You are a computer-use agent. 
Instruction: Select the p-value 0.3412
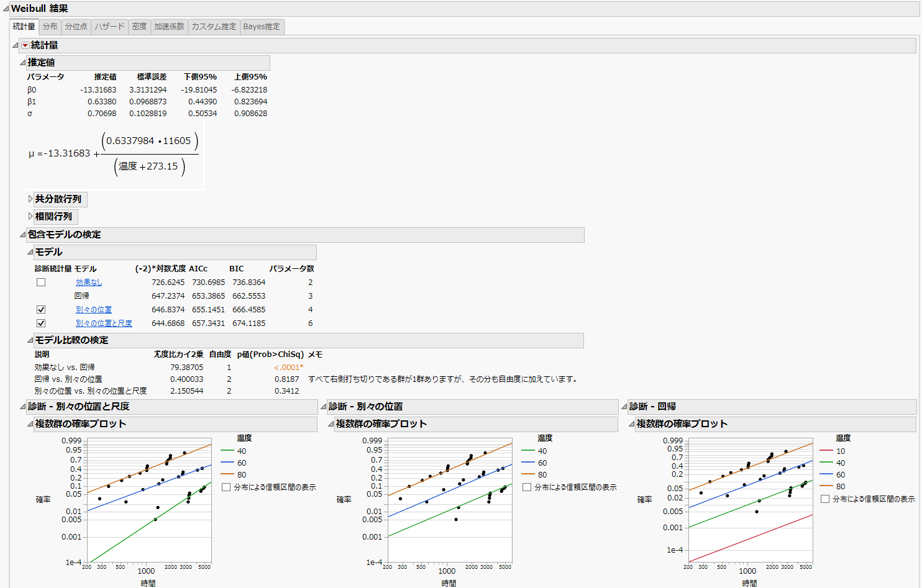(287, 391)
